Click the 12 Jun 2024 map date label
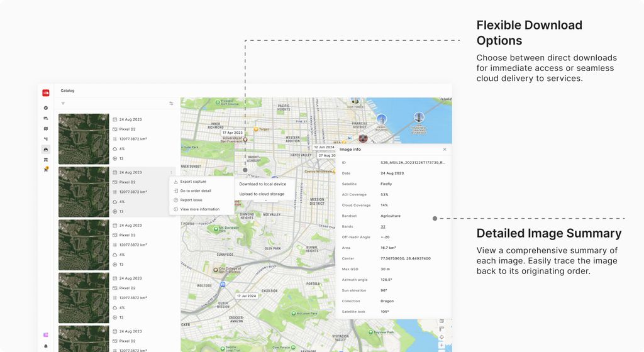This screenshot has width=644, height=352. (x=324, y=147)
